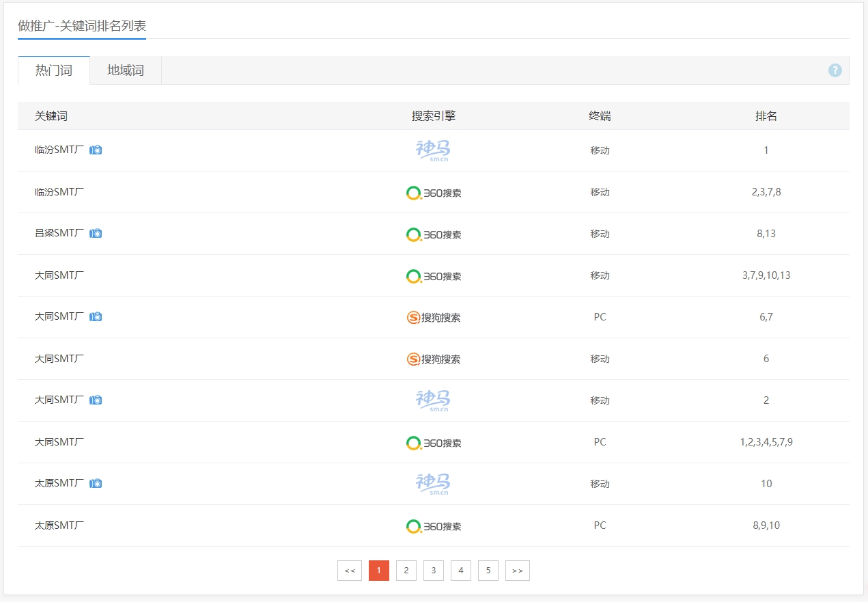Click the next page >> button
The width and height of the screenshot is (868, 602).
[517, 571]
